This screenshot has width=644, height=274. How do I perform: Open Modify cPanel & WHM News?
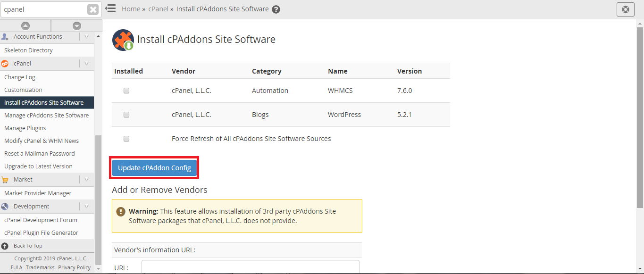42,141
